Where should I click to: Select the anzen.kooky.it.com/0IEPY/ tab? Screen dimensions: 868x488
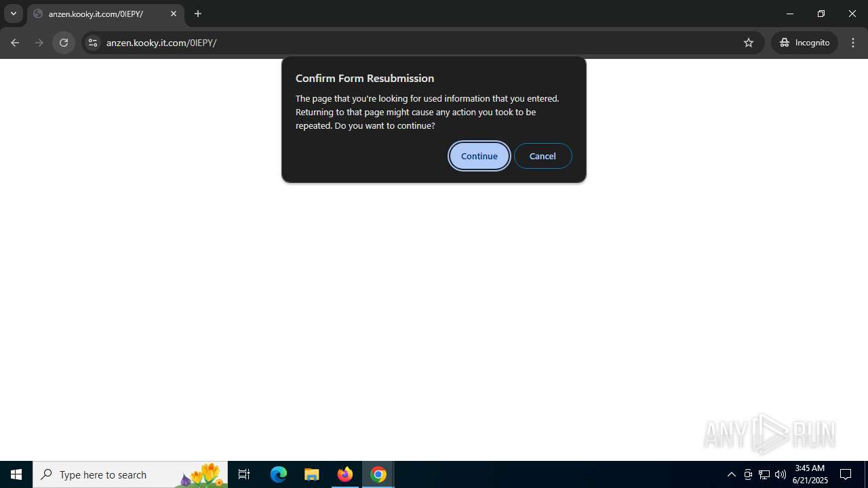click(106, 14)
